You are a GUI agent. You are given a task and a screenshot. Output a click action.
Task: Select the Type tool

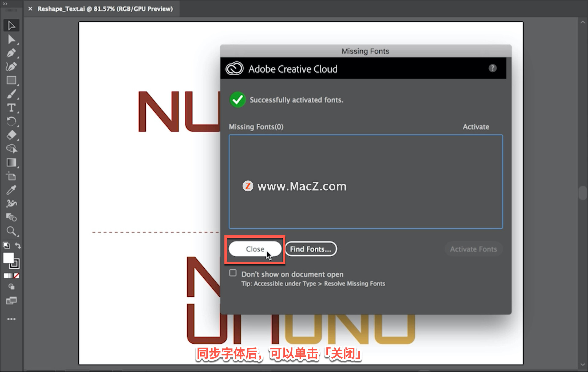point(11,108)
